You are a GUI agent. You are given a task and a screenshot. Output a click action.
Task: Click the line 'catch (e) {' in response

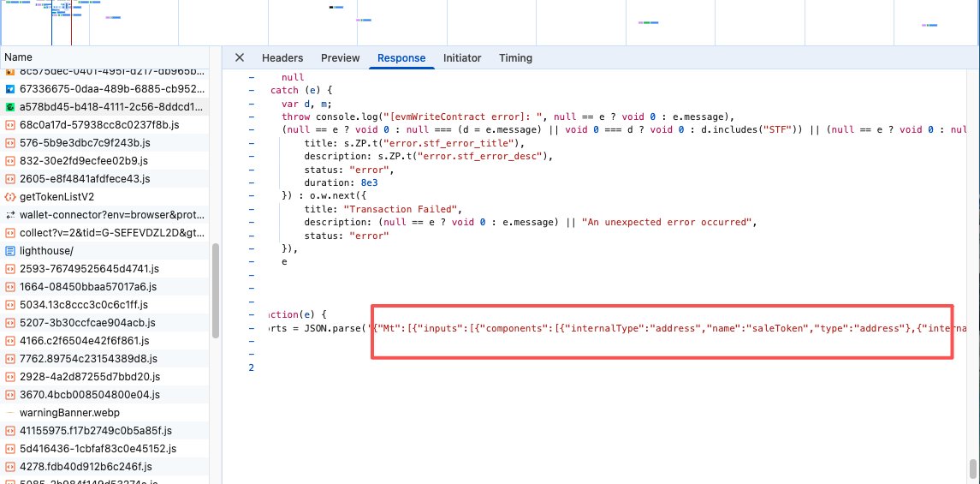tap(301, 90)
